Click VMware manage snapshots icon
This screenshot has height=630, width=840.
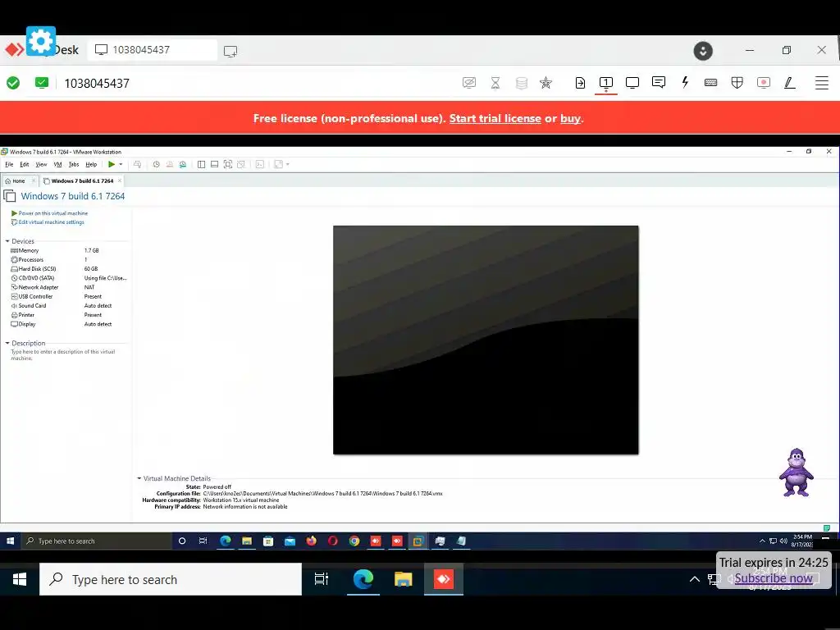click(183, 164)
